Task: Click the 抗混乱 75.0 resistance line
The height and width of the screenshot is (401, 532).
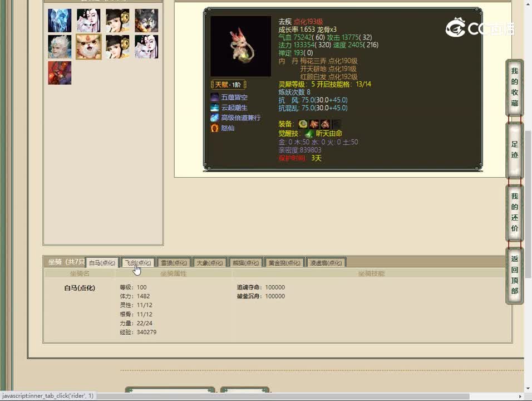Action: click(x=313, y=108)
